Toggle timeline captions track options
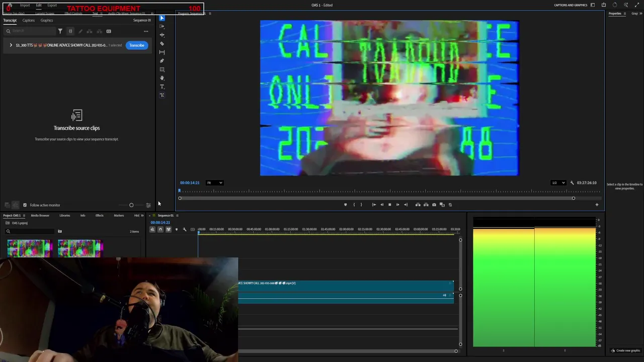This screenshot has height=362, width=644. 192,229
